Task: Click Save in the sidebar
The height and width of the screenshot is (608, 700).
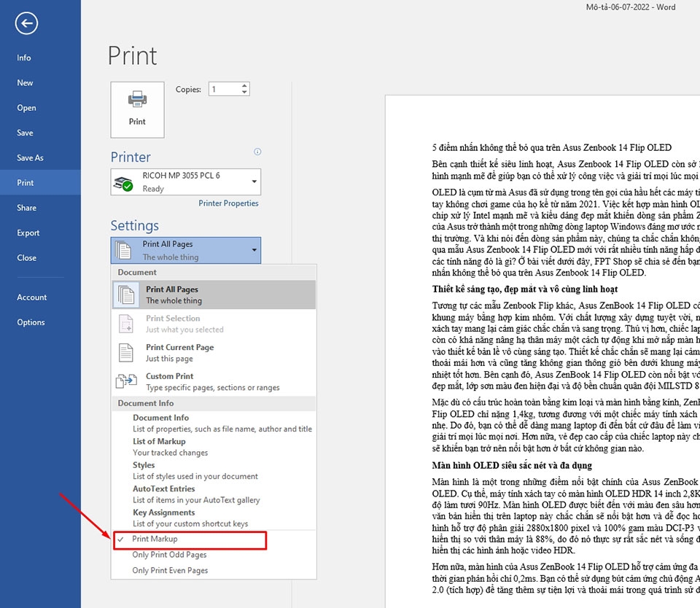Action: [x=40, y=133]
